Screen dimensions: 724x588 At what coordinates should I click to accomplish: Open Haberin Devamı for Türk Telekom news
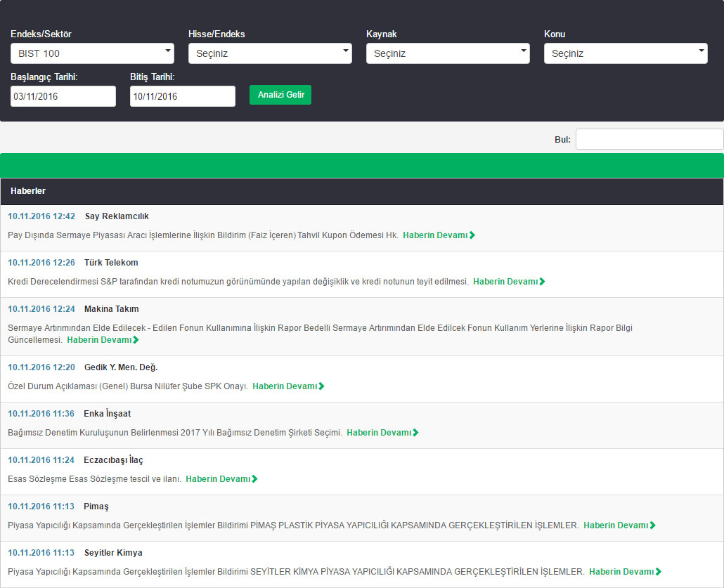pos(509,281)
